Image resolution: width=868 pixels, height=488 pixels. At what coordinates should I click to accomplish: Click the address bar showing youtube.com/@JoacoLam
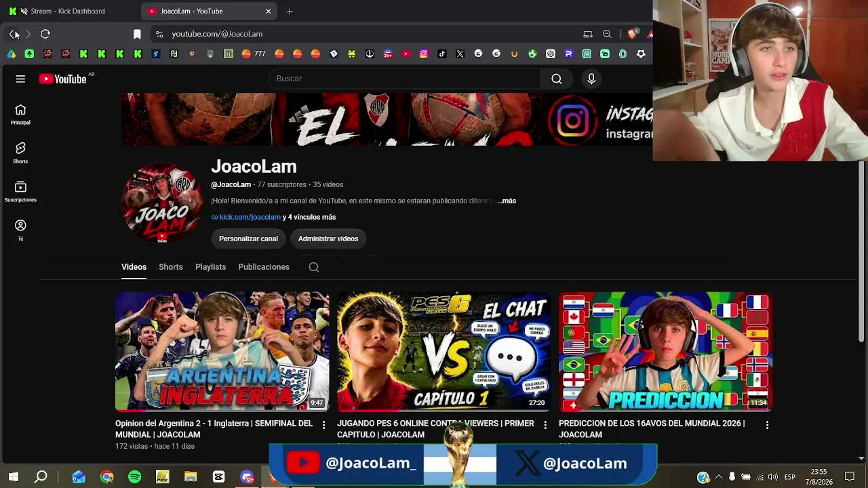(217, 34)
